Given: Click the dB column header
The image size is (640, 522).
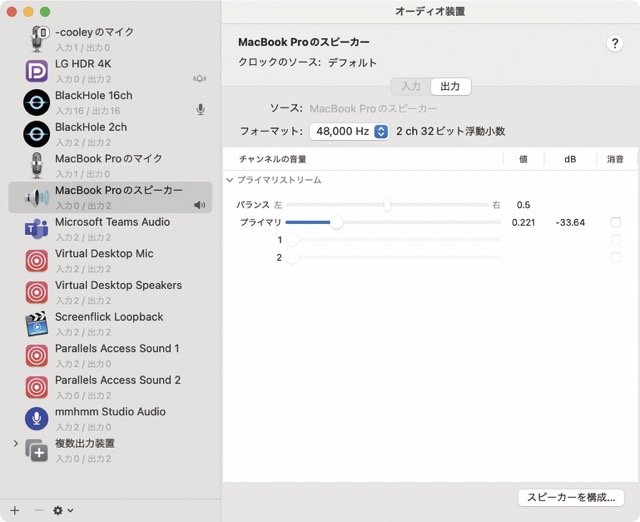Looking at the screenshot, I should [x=570, y=159].
